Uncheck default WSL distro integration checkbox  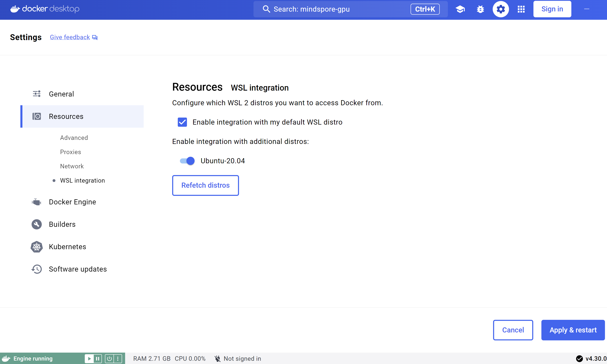click(x=182, y=122)
